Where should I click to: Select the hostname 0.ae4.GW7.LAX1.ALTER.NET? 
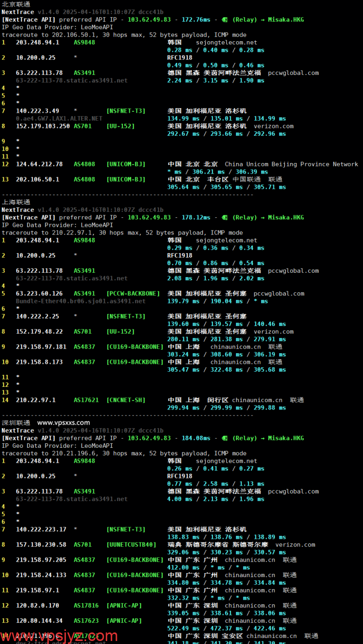59,118
